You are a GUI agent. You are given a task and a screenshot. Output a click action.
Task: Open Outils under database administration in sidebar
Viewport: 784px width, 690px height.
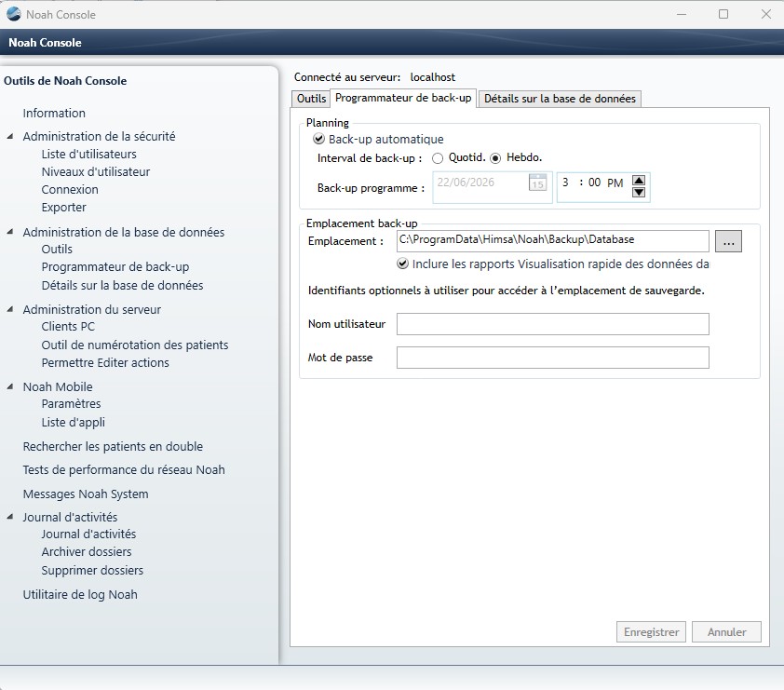point(57,249)
